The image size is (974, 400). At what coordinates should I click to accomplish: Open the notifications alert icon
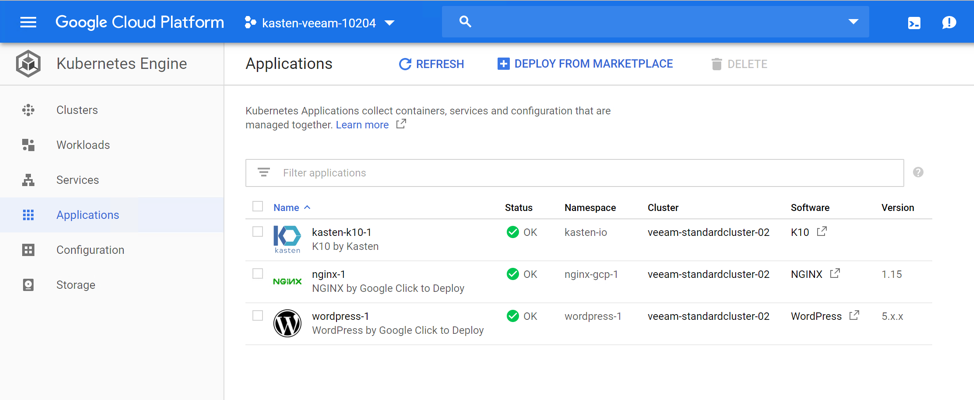pos(949,22)
